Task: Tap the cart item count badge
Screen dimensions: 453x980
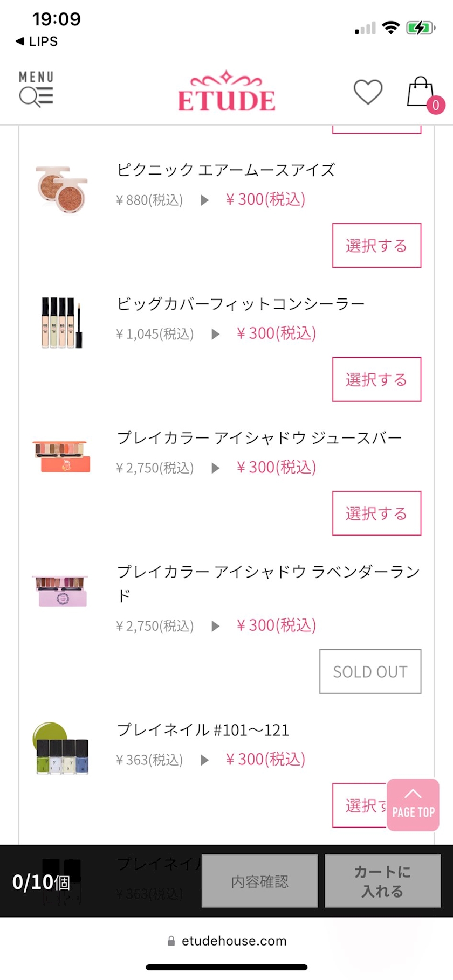Action: [436, 105]
